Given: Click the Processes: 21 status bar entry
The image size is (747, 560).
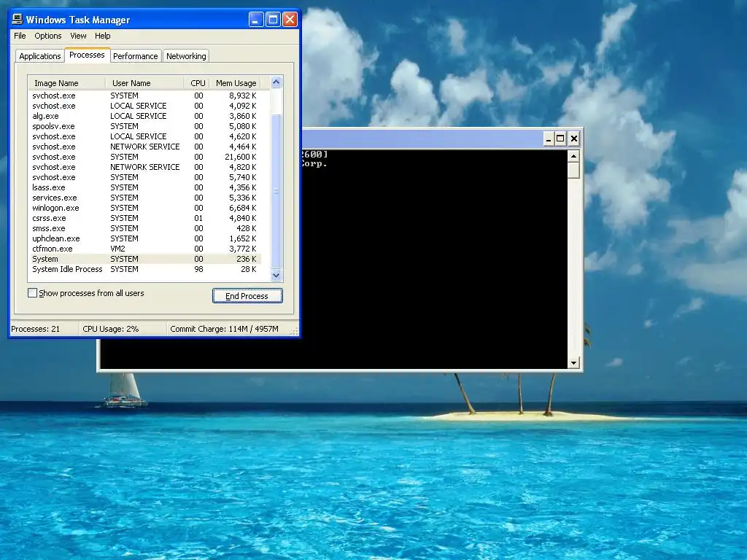Looking at the screenshot, I should [x=44, y=329].
